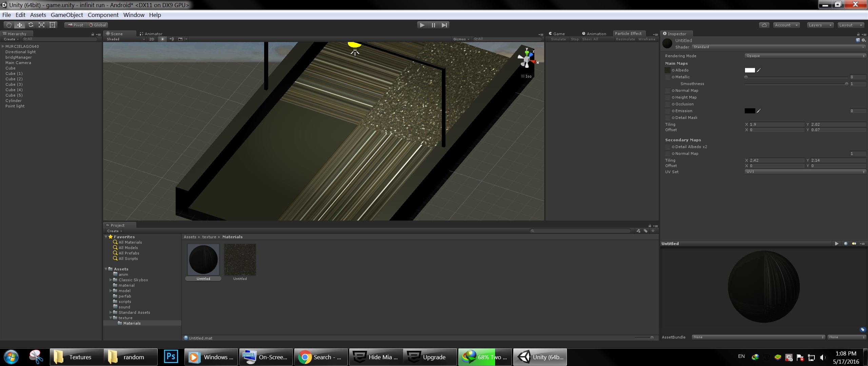Collapse the texture folder
The image size is (868, 366).
pos(111,318)
